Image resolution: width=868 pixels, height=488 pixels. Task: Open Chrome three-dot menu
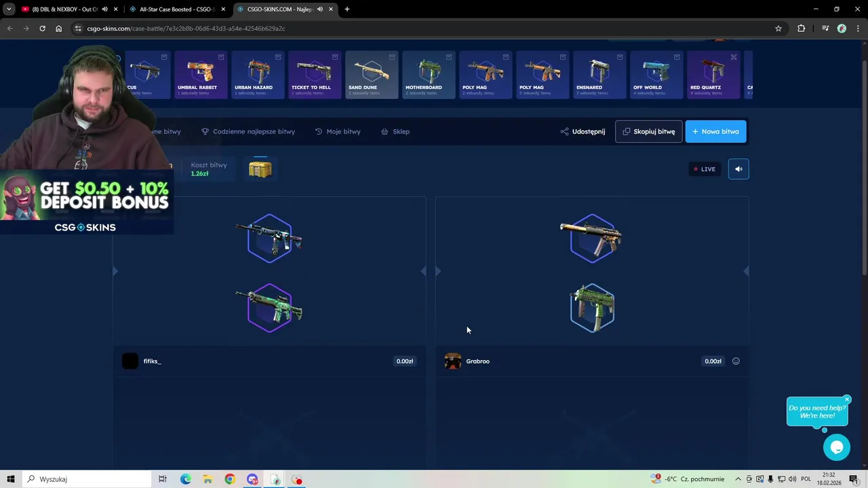[x=858, y=28]
